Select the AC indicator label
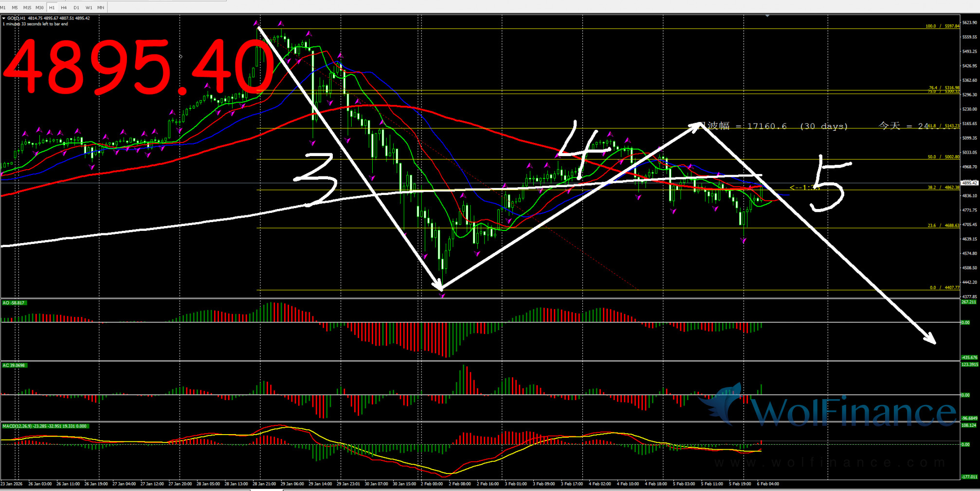Image resolution: width=980 pixels, height=491 pixels. point(14,365)
